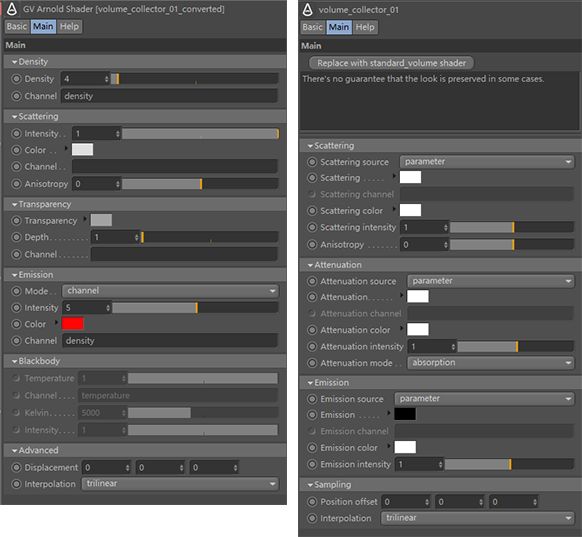Toggle animation dot for Transparency color
Screen dimensions: 582x537
click(16, 220)
